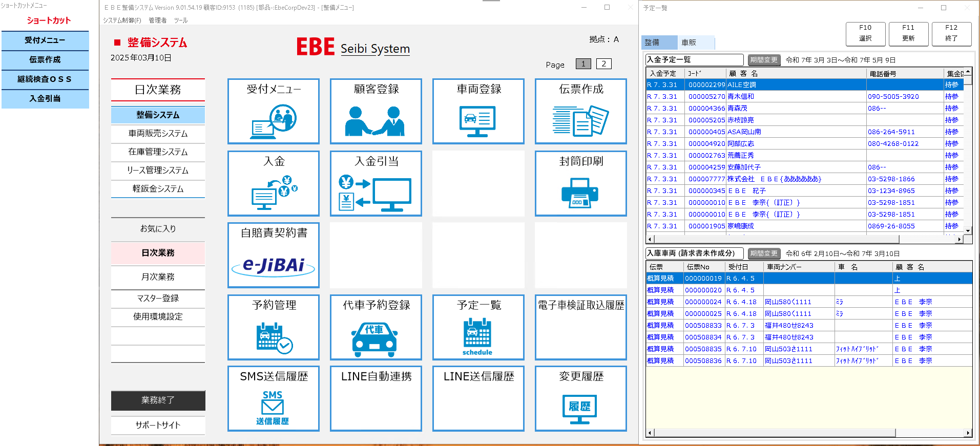Open the 顧客登録 handshake icon tile
Viewport: 980px width, 446px height.
click(376, 111)
